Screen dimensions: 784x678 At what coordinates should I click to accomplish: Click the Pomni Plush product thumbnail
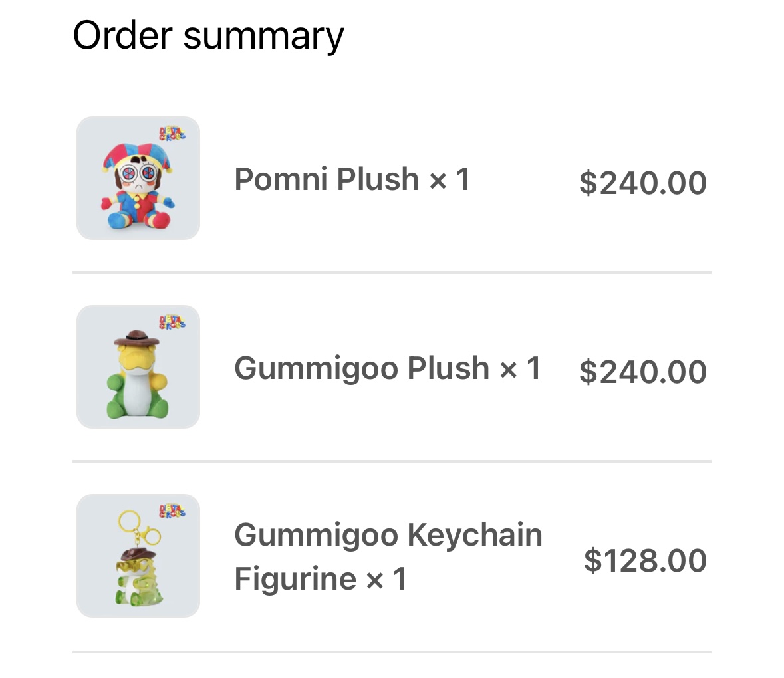coord(138,178)
